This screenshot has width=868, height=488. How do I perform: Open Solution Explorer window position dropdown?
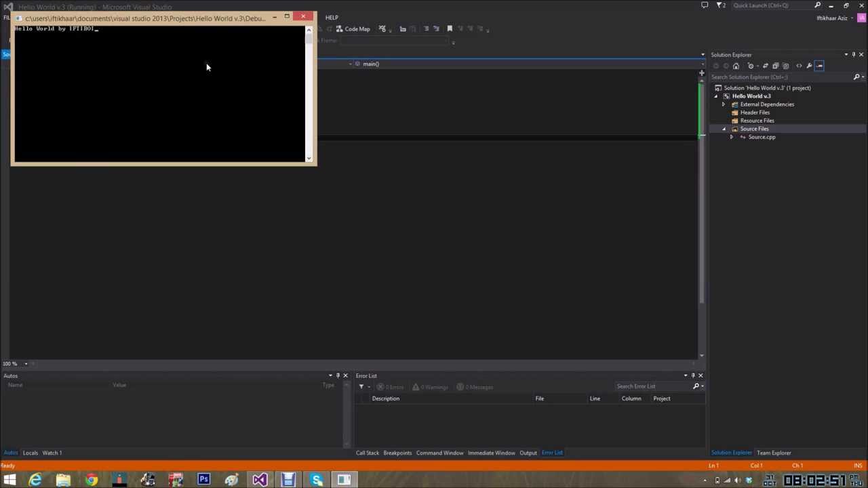click(x=846, y=54)
